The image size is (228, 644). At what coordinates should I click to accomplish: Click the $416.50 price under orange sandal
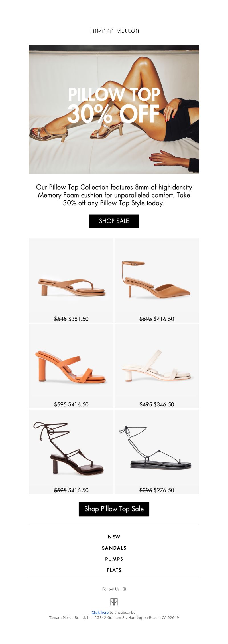pos(78,404)
